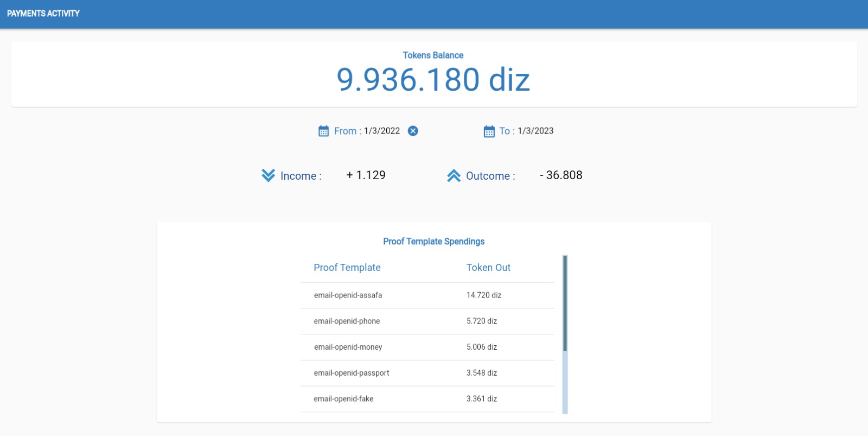Click the 5.006 diz token value

[x=482, y=347]
